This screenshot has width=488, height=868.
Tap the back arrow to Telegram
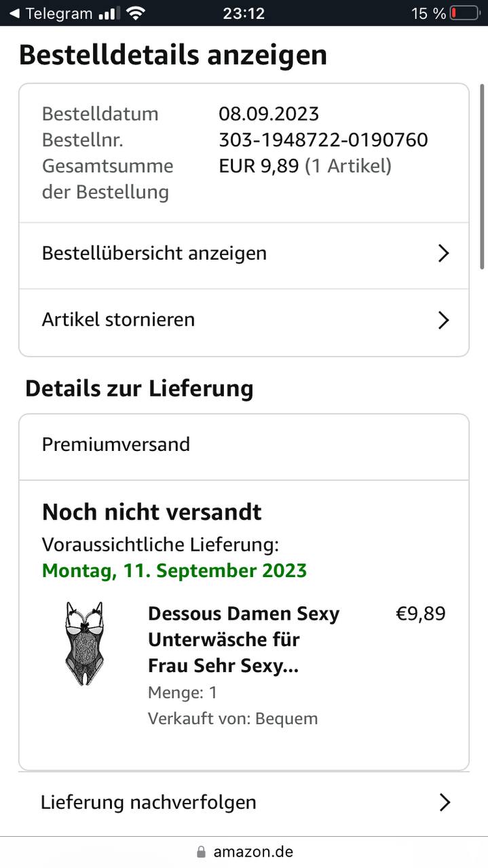pyautogui.click(x=14, y=13)
